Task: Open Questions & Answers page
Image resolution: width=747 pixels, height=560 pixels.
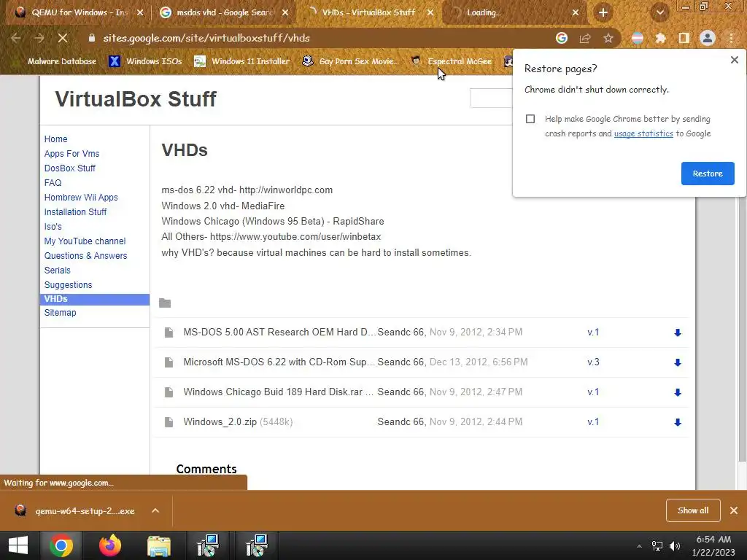Action: [86, 256]
